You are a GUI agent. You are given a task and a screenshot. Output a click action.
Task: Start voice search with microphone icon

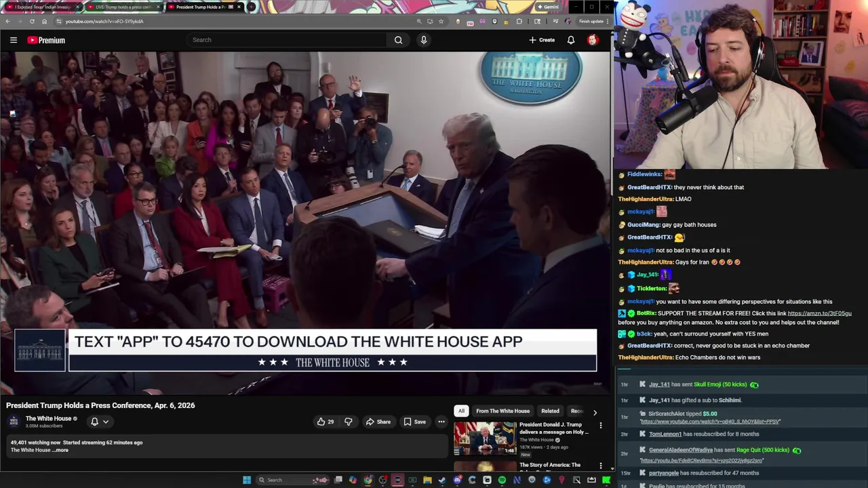tap(424, 40)
